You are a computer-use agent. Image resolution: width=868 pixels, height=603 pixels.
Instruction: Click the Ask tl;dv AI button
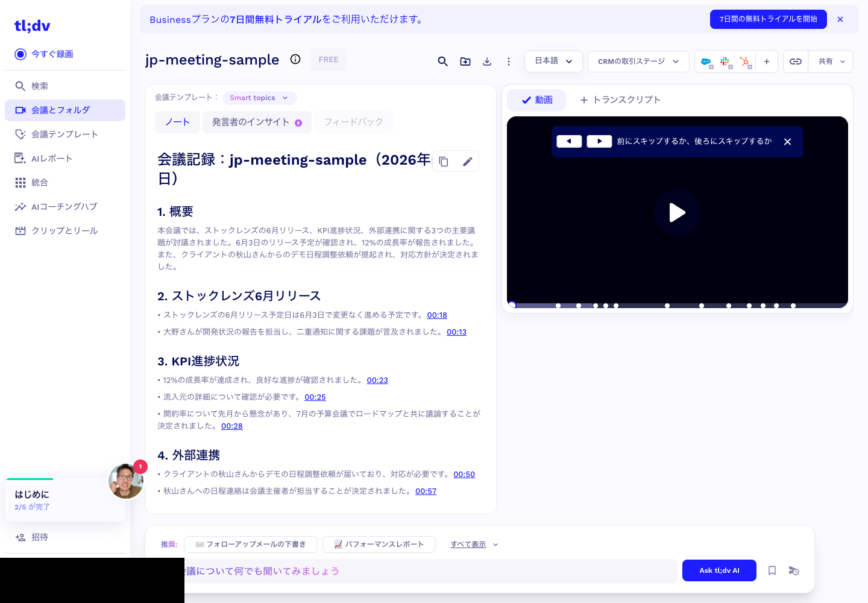[x=719, y=570]
